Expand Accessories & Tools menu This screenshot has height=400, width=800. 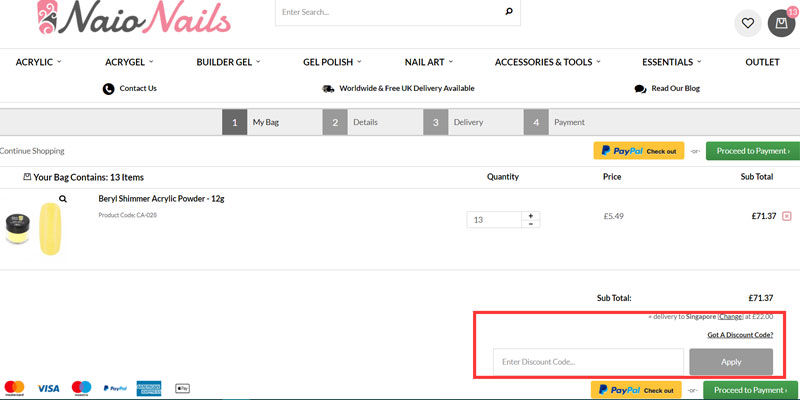click(547, 62)
